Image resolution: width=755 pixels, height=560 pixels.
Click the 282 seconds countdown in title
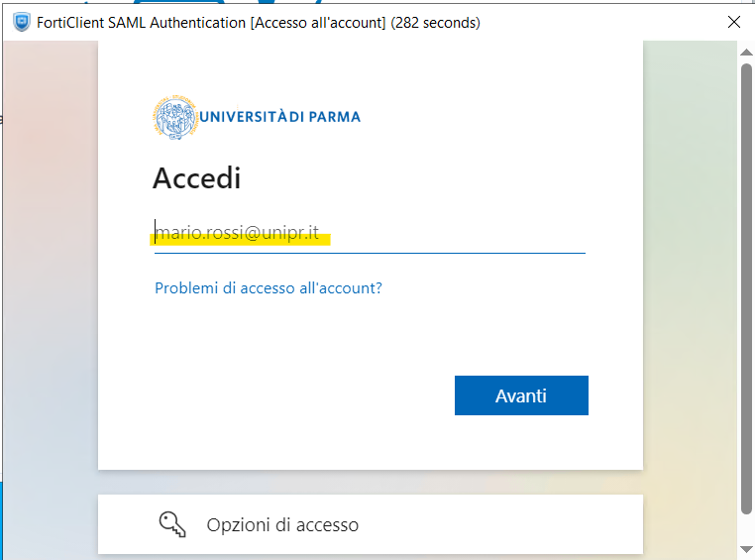[436, 22]
